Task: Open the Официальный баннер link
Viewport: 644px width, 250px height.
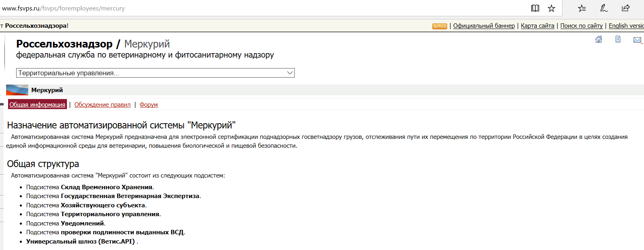Action: click(x=484, y=26)
